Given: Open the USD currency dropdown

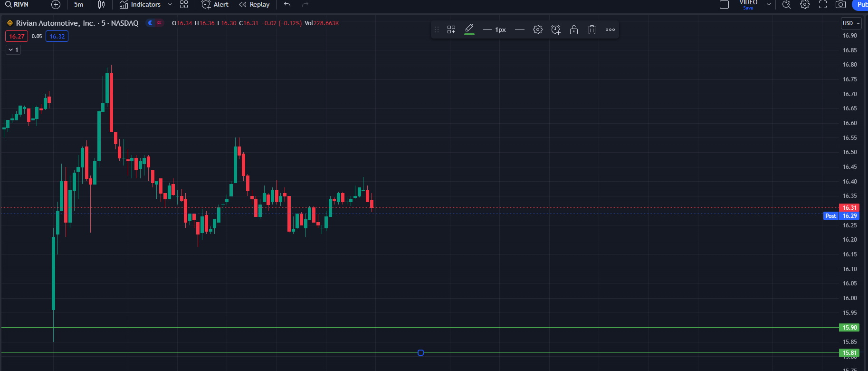Looking at the screenshot, I should click(x=851, y=23).
